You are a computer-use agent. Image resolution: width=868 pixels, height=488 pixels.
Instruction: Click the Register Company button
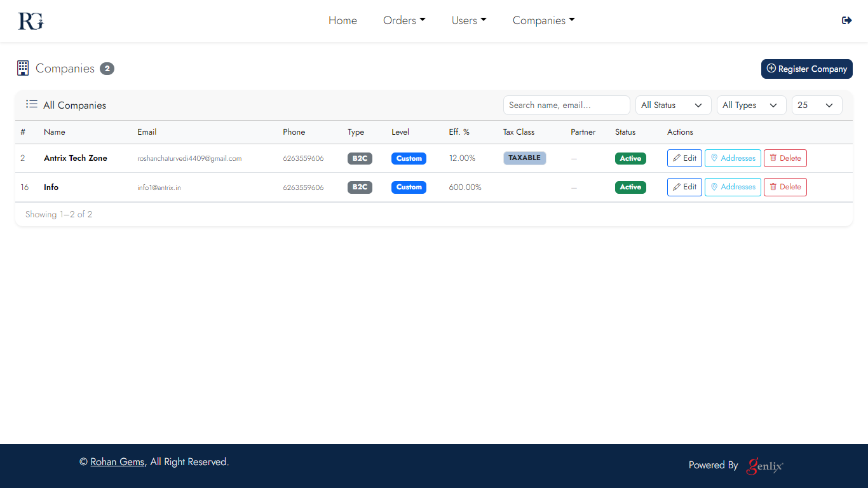806,69
